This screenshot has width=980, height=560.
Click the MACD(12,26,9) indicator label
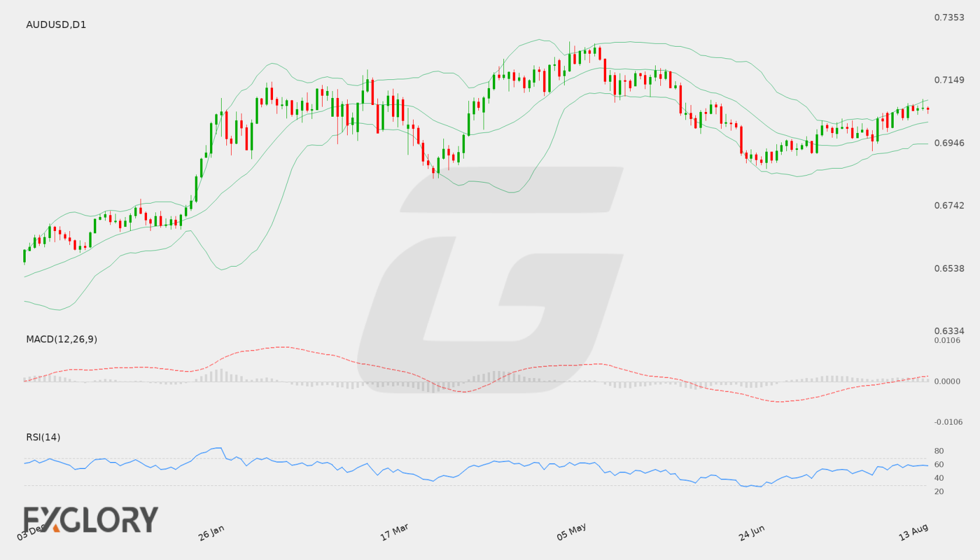click(61, 339)
